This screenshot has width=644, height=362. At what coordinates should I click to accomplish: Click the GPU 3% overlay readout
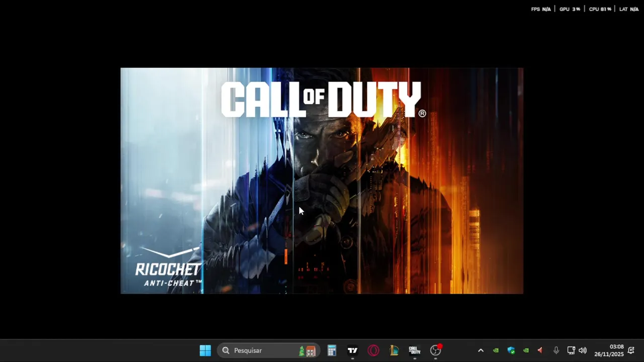(x=570, y=9)
